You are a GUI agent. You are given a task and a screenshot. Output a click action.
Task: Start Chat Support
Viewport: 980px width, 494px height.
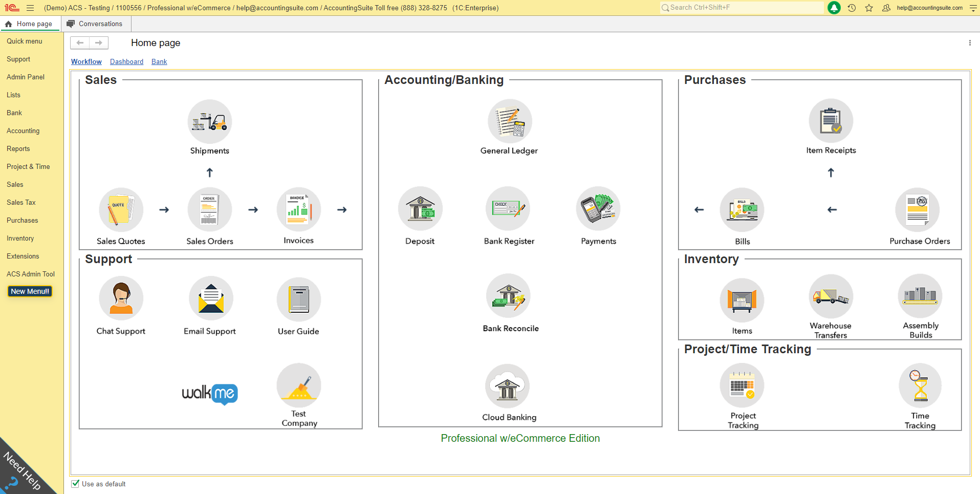[121, 299]
